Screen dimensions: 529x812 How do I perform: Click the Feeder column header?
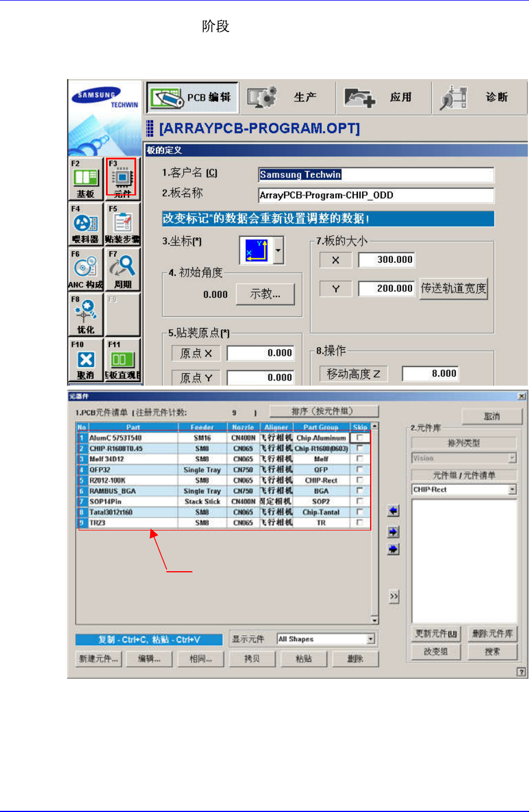point(202,427)
